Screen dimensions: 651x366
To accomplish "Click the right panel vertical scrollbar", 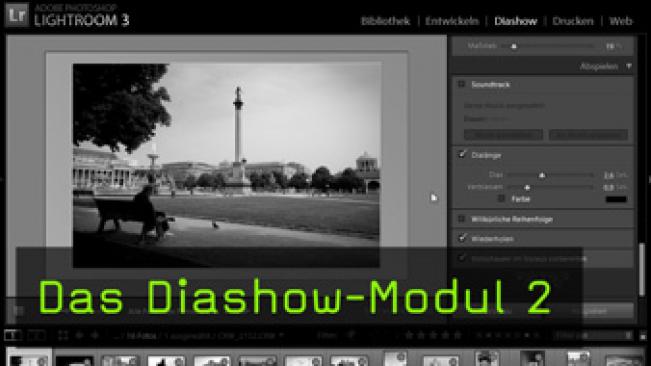I will click(x=642, y=269).
